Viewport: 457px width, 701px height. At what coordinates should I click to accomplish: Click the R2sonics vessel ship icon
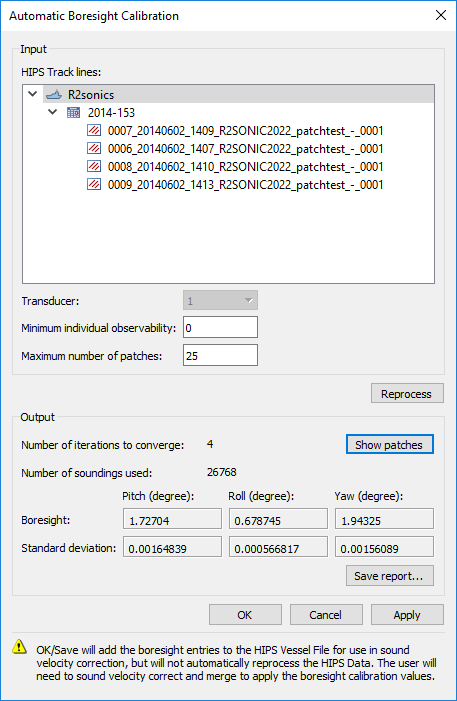pos(54,95)
